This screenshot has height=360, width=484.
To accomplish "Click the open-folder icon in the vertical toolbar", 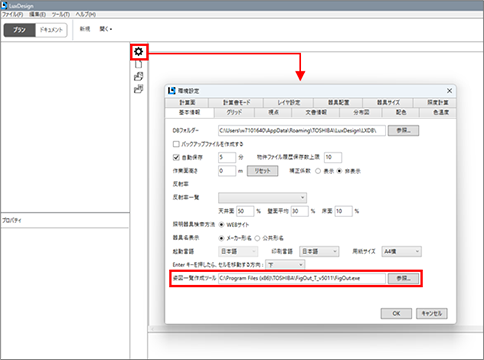I will click(138, 76).
